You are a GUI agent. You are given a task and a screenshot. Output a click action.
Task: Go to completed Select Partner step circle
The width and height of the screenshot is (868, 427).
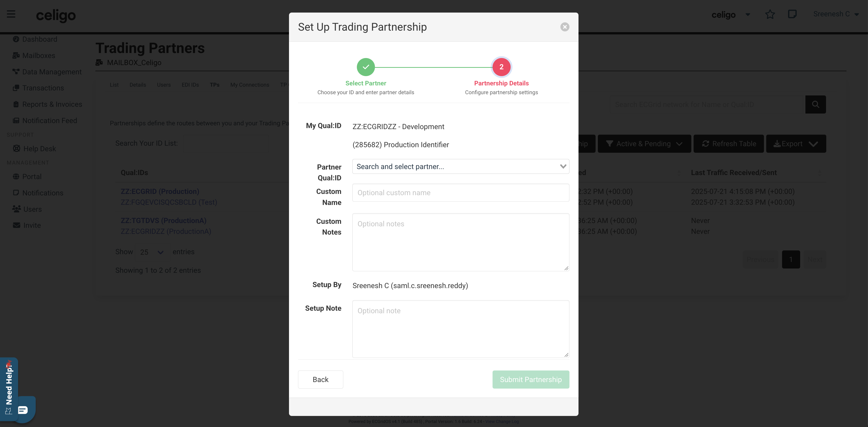pos(366,67)
